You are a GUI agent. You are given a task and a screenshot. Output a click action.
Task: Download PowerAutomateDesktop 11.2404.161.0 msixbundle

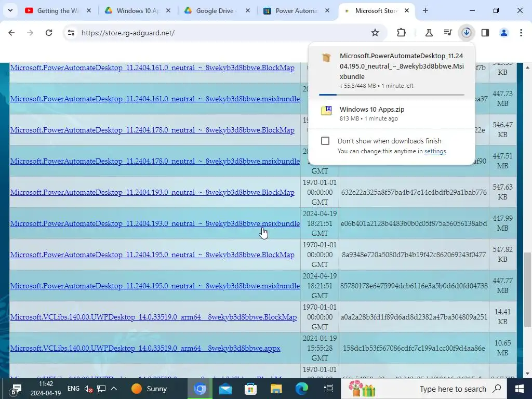(155, 99)
